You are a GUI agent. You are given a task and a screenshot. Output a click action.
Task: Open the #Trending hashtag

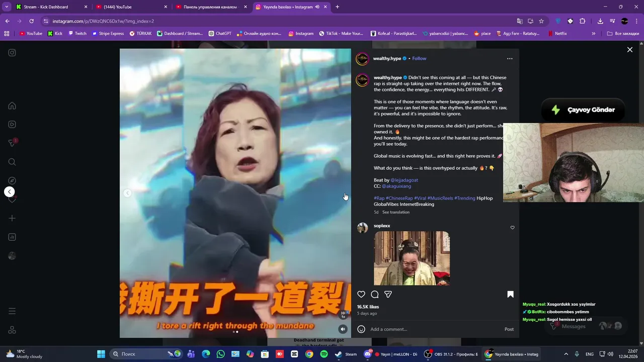465,198
